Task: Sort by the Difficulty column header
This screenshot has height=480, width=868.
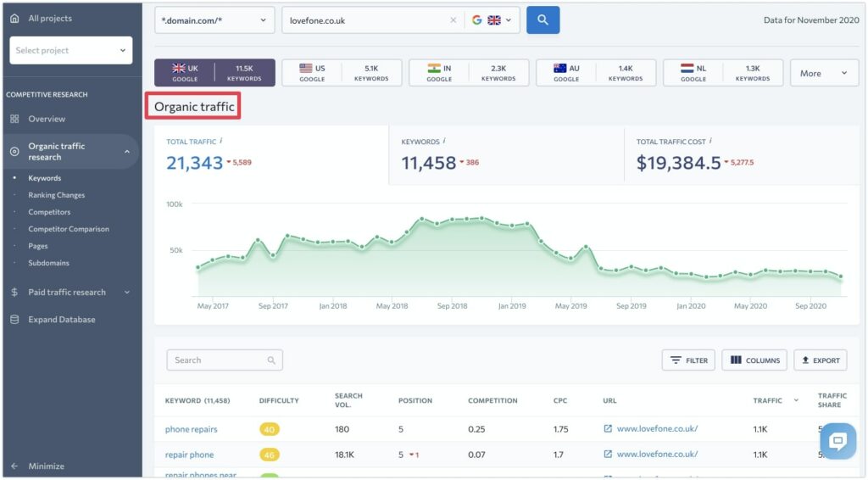Action: 278,401
